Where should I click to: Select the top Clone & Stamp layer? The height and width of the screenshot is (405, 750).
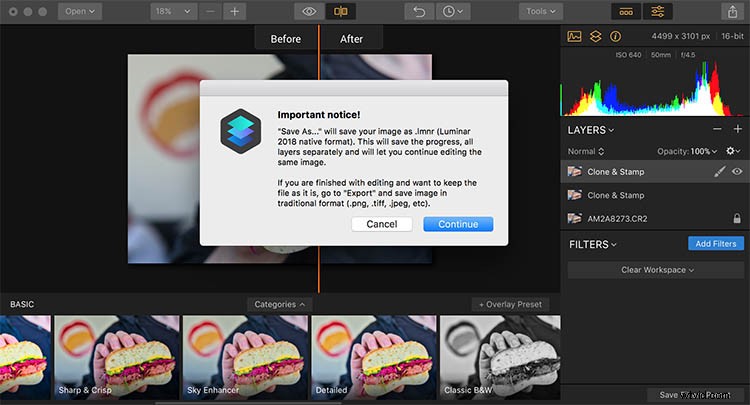(x=655, y=172)
